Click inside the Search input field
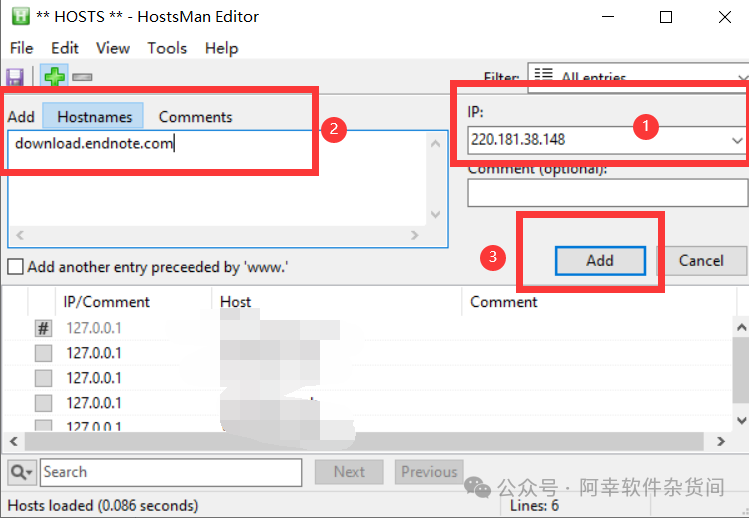The image size is (749, 518). click(170, 472)
